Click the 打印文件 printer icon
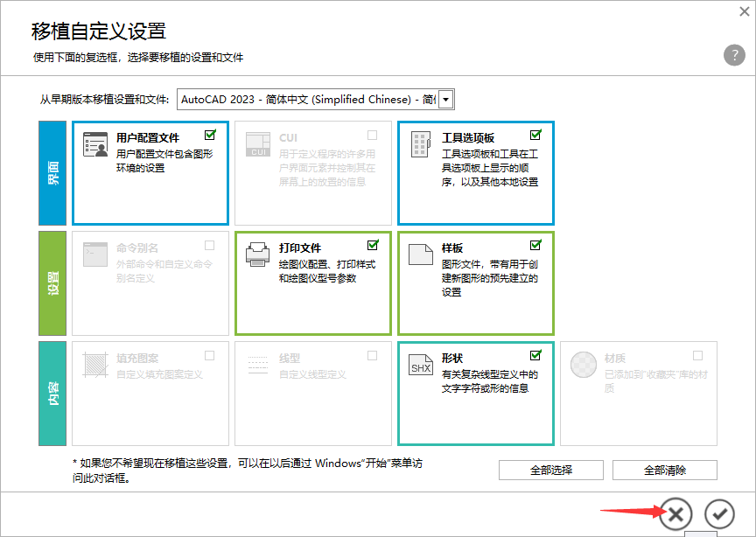The image size is (756, 537). coord(258,255)
